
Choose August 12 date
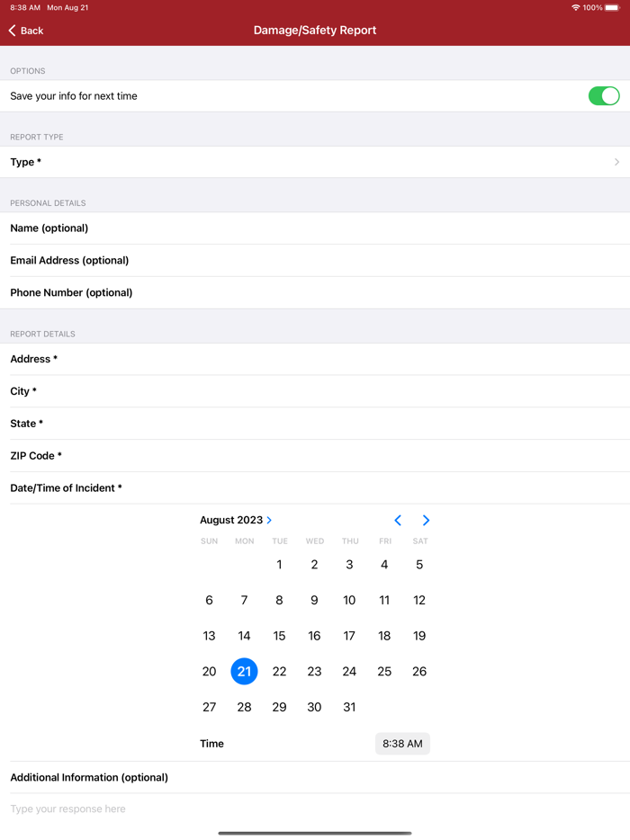coord(419,600)
